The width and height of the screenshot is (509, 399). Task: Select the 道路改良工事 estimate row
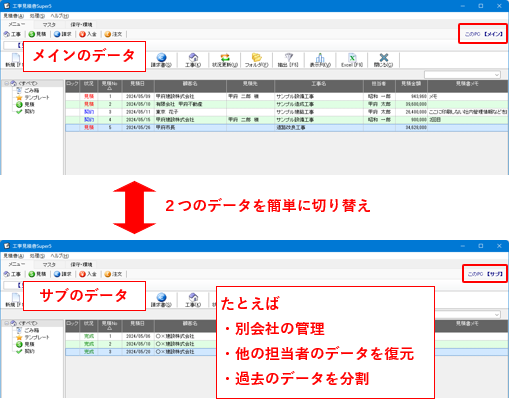coord(287,127)
